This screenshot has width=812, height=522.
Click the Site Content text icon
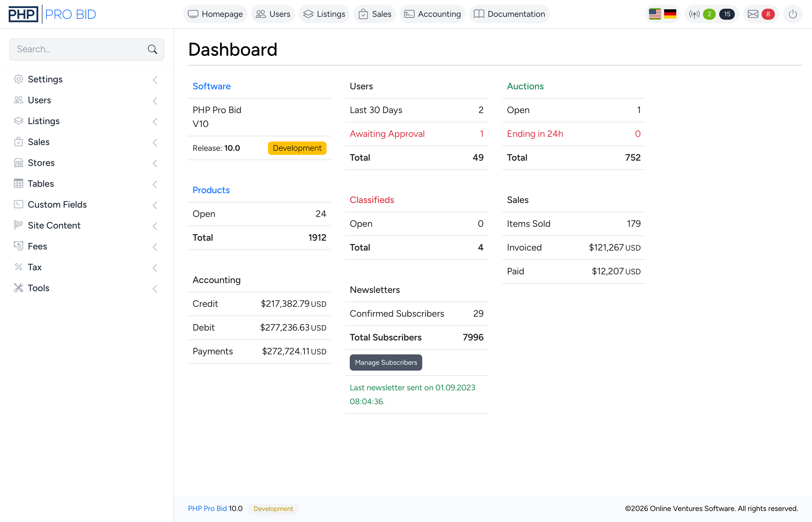18,225
